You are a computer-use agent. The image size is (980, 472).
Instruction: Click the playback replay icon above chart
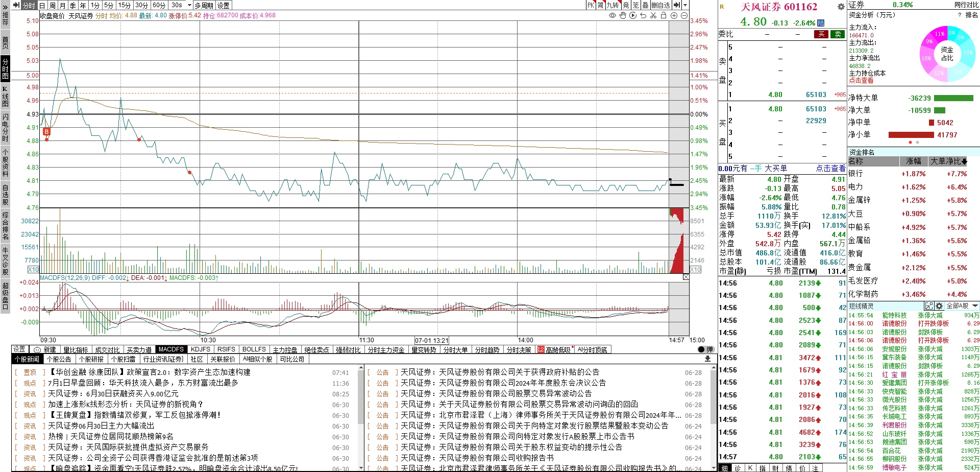point(633,16)
